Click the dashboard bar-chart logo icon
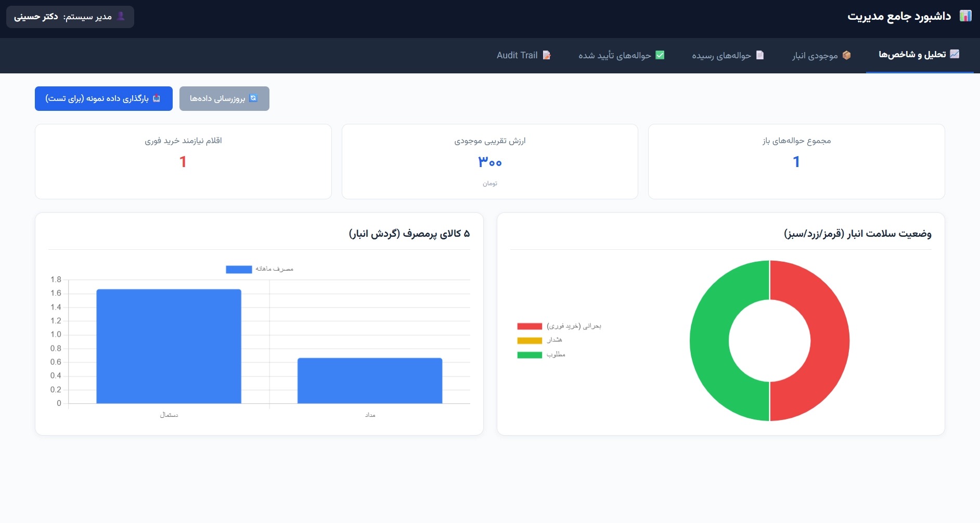Image resolution: width=980 pixels, height=523 pixels. [965, 16]
